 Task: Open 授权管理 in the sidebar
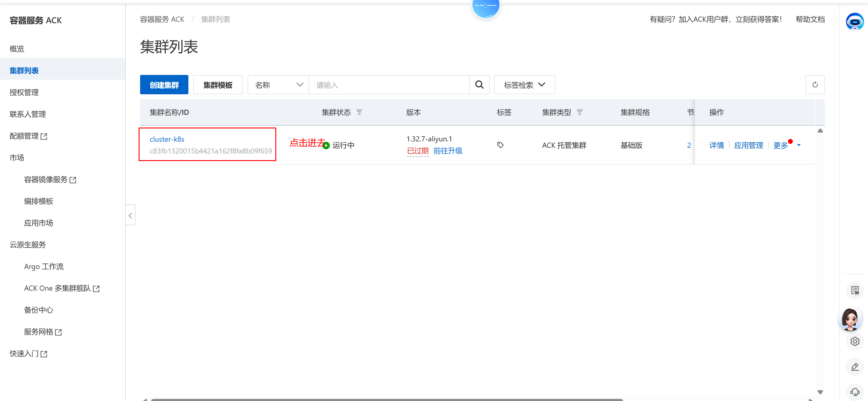(x=24, y=92)
